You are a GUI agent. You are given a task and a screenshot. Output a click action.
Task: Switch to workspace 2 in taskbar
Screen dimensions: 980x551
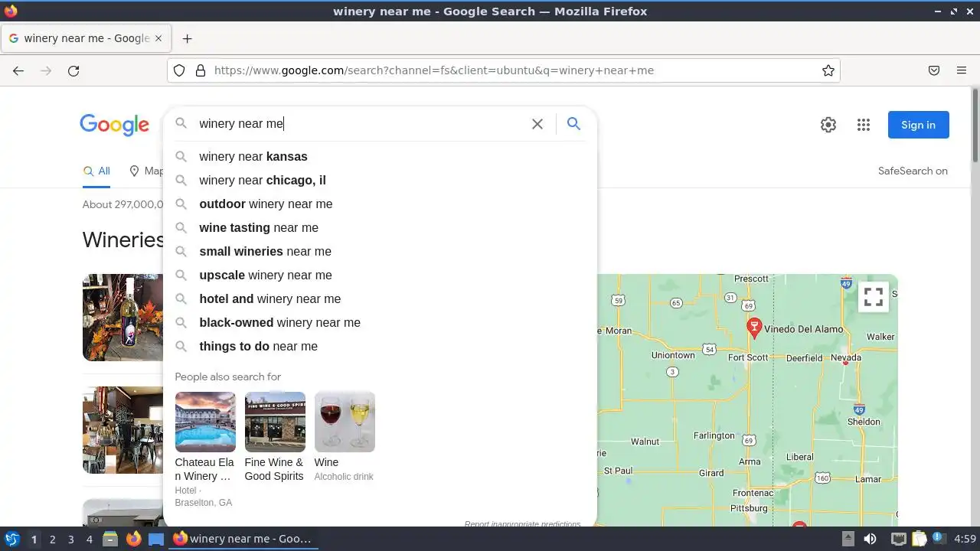pos(52,539)
